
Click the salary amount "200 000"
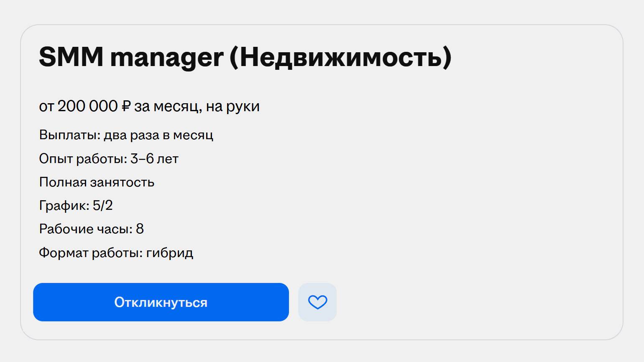pyautogui.click(x=87, y=106)
